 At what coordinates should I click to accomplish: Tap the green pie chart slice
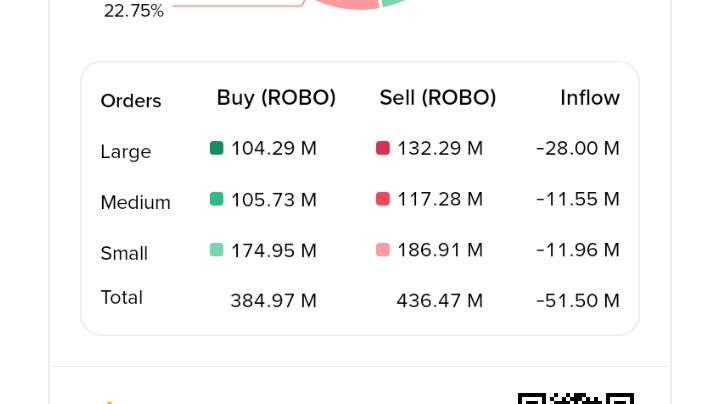point(393,3)
